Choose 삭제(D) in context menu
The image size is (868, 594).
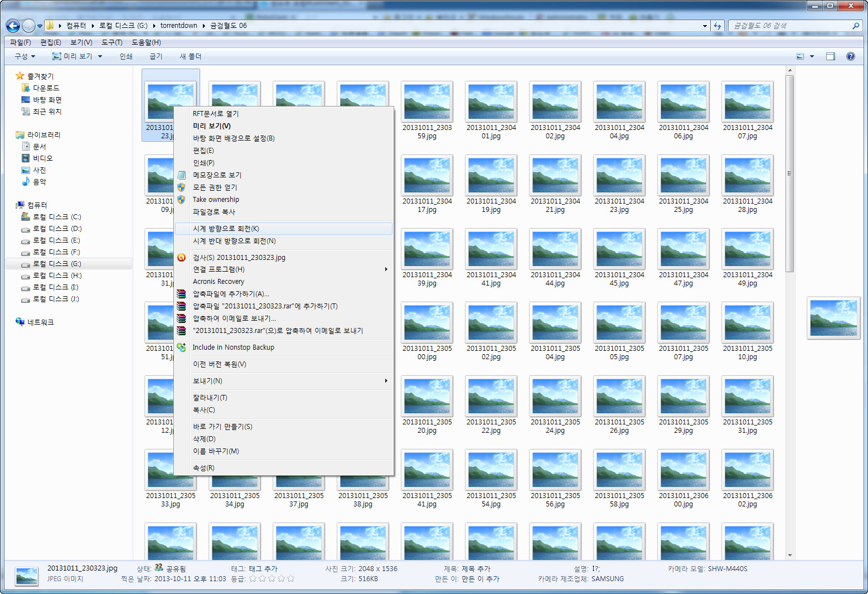click(x=283, y=439)
